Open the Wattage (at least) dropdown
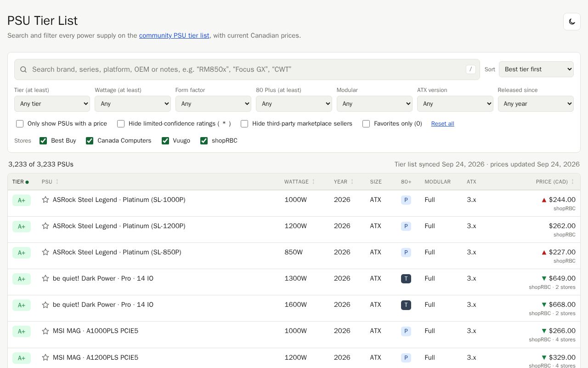Viewport: 588px width, 368px height. 133,103
